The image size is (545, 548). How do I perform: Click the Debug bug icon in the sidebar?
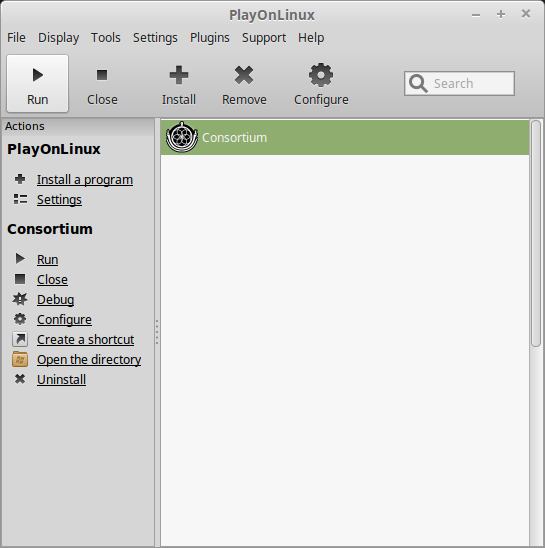tap(20, 299)
